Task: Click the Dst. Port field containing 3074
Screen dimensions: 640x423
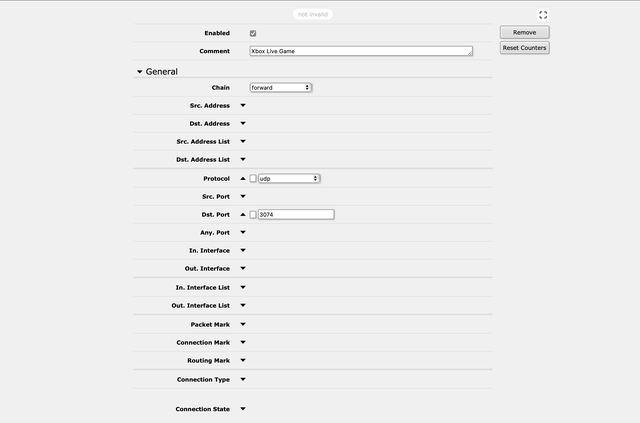Action: pos(295,214)
